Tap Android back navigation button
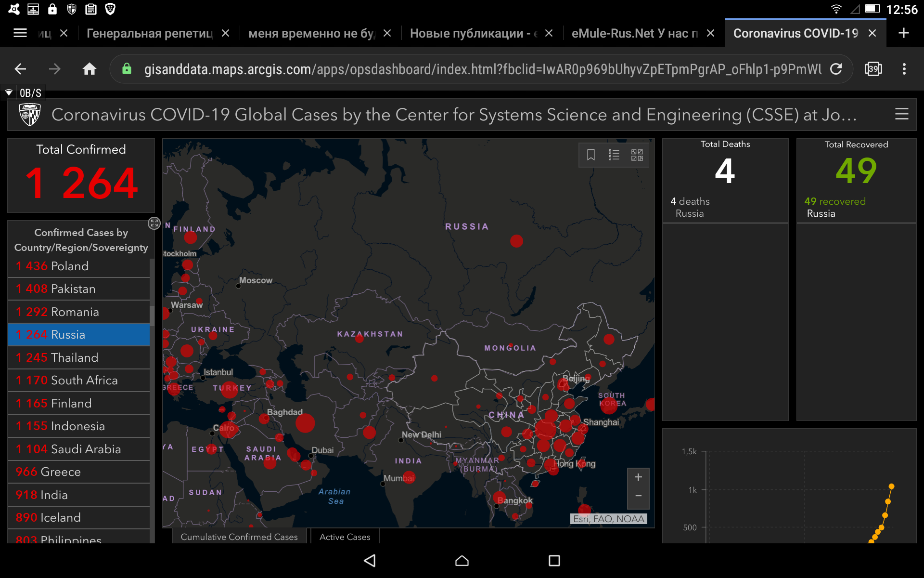 click(x=370, y=561)
